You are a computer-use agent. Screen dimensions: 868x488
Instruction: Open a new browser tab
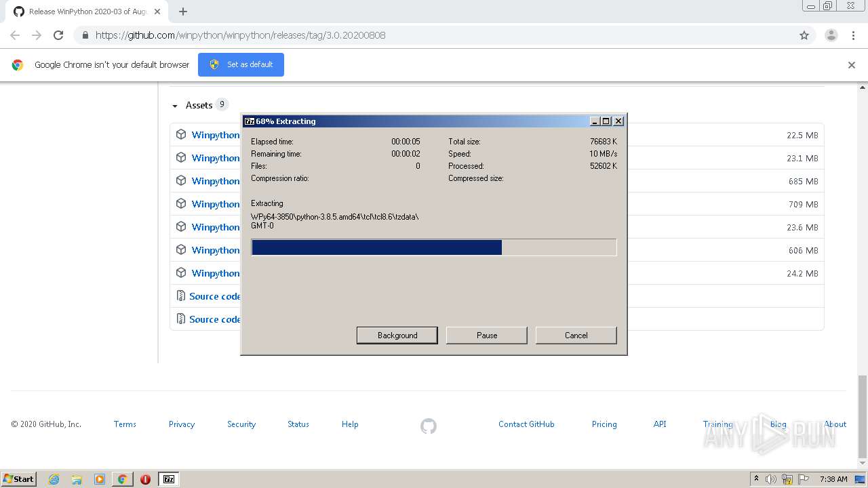click(x=183, y=12)
